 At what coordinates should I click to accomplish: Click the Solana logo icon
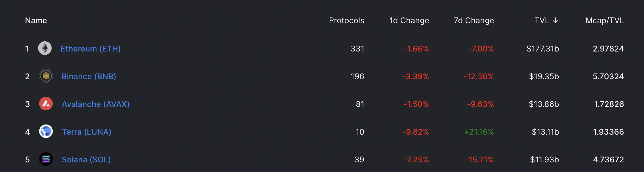coord(46,159)
